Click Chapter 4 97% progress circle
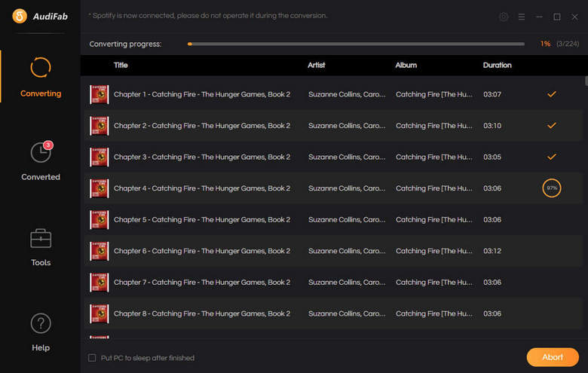Viewport: 588px width, 373px height. point(551,188)
